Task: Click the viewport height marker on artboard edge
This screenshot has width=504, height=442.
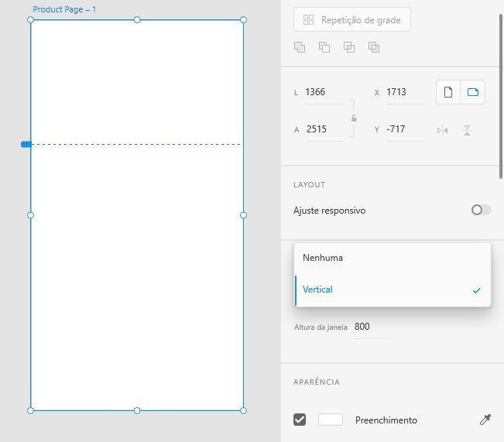Action: [26, 144]
